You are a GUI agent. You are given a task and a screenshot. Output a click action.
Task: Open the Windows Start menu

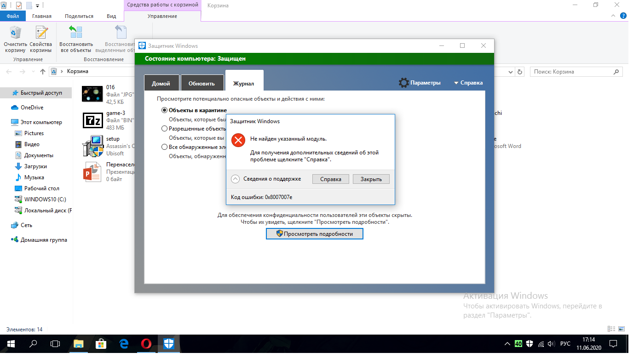[11, 344]
